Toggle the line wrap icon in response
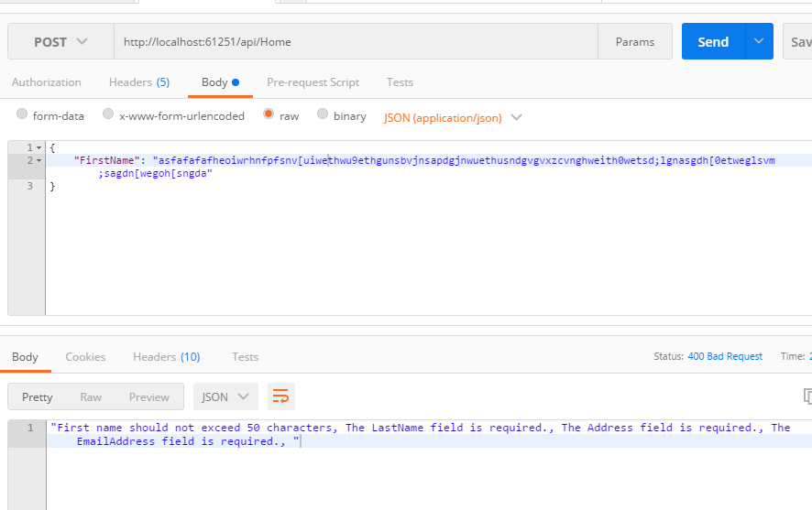The height and width of the screenshot is (510, 812). [x=281, y=396]
